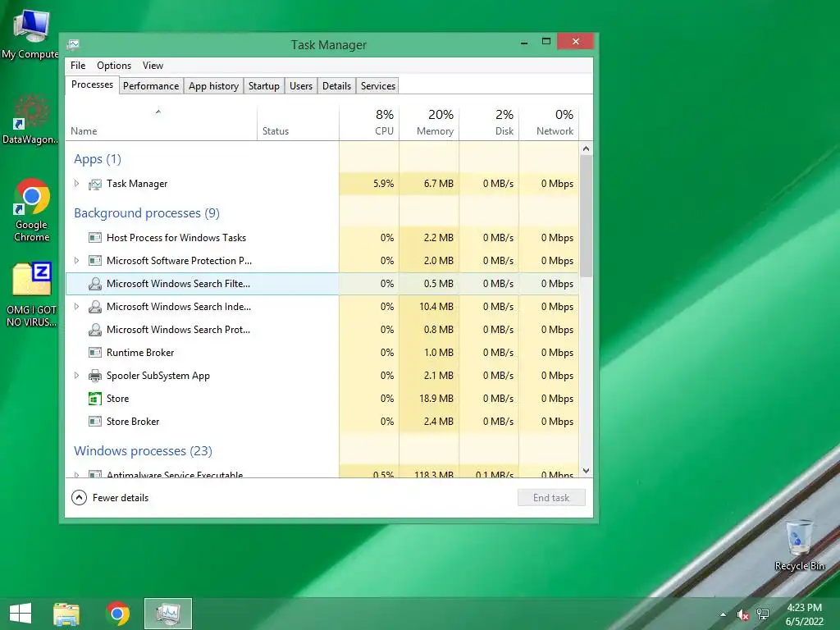Click the scrollbar down arrow
840x630 pixels.
click(586, 471)
